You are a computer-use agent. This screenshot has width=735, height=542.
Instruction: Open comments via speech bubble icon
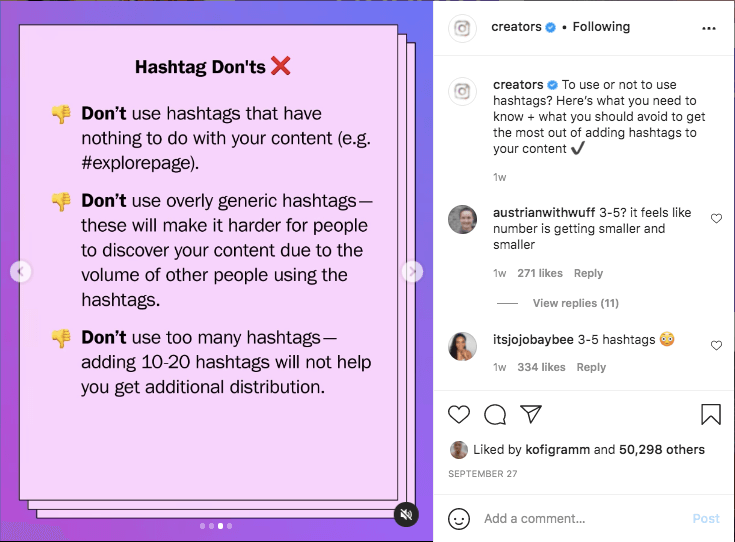pyautogui.click(x=495, y=415)
